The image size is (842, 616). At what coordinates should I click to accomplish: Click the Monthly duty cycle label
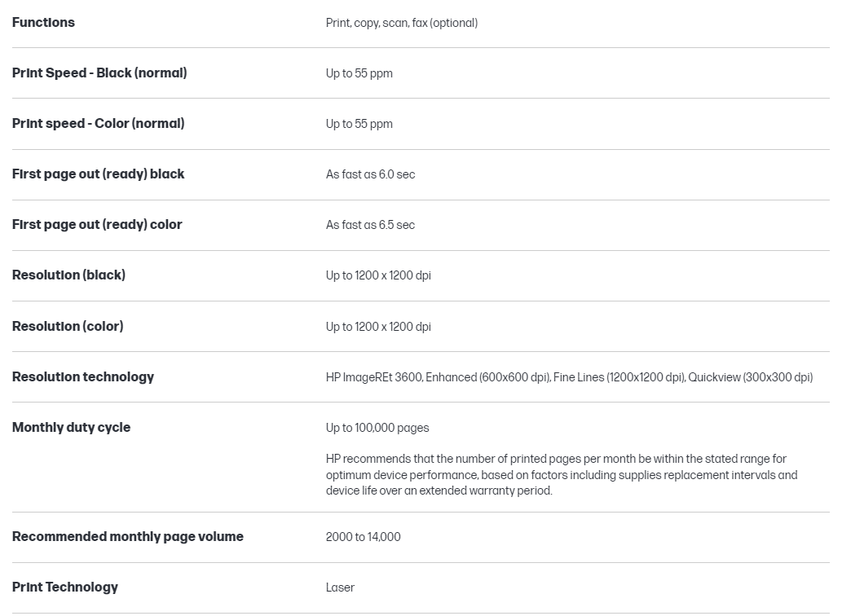tap(71, 428)
